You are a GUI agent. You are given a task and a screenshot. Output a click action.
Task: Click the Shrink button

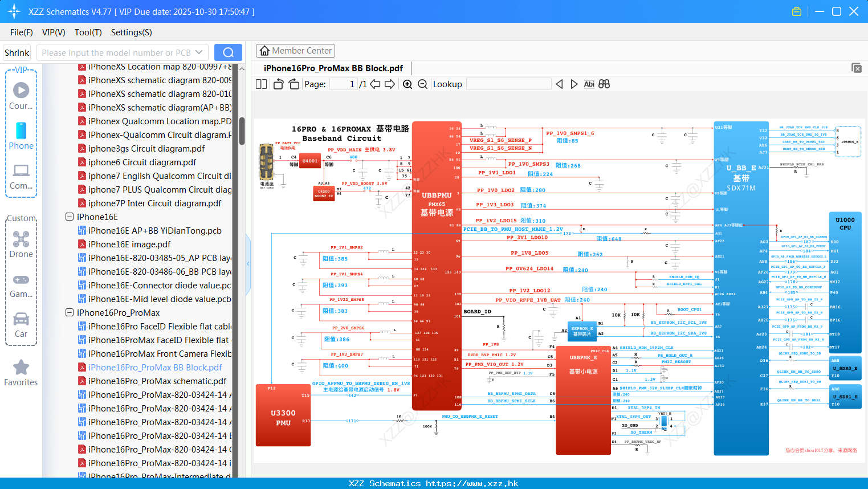point(17,52)
